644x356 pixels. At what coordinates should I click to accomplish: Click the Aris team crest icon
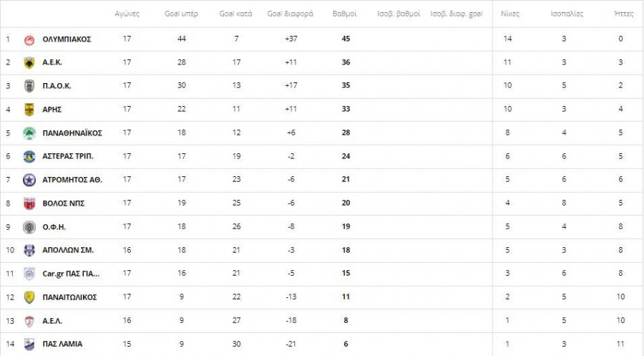(29, 110)
